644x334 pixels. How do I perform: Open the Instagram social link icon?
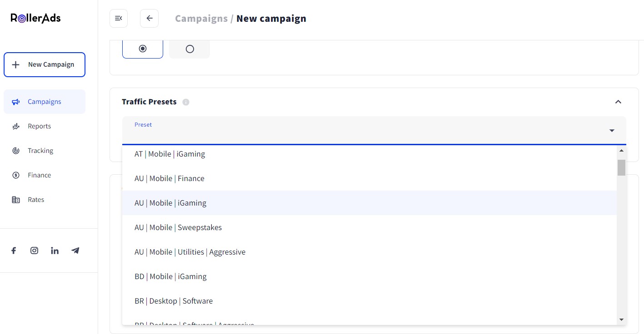click(x=34, y=250)
